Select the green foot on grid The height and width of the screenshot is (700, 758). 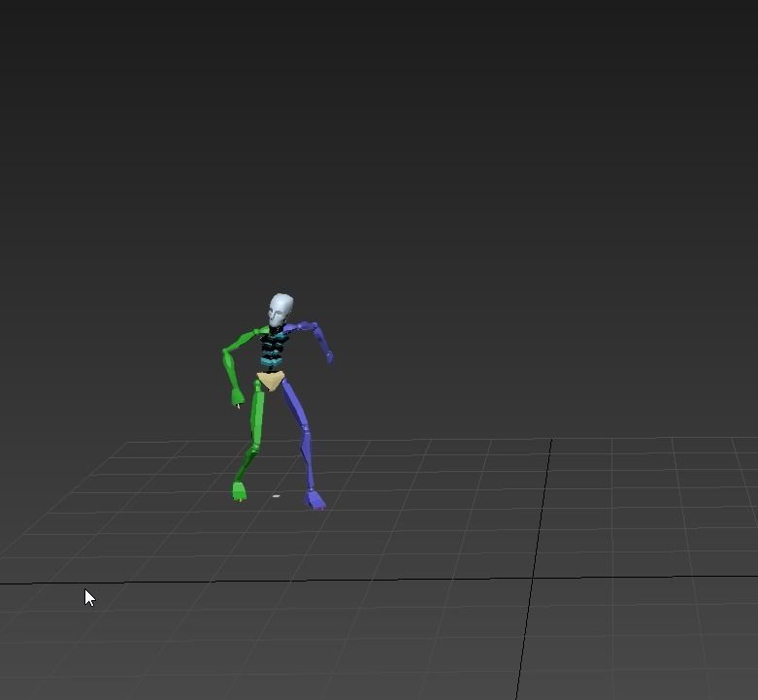pyautogui.click(x=239, y=491)
